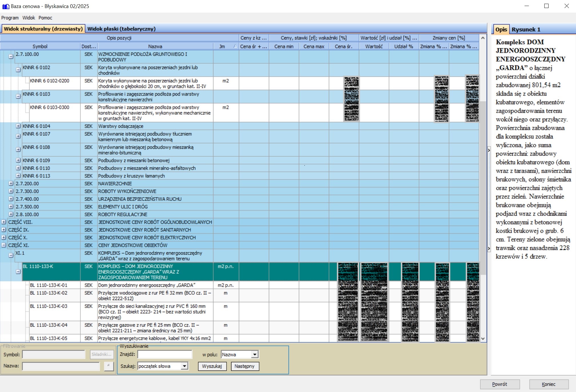Click the Cena min column header
The image size is (576, 392).
(284, 46)
